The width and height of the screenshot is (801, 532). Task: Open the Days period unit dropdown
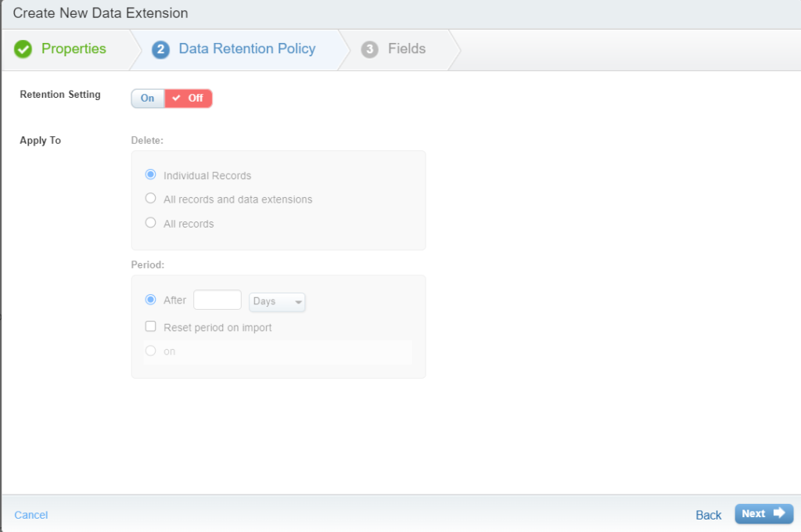pyautogui.click(x=277, y=301)
